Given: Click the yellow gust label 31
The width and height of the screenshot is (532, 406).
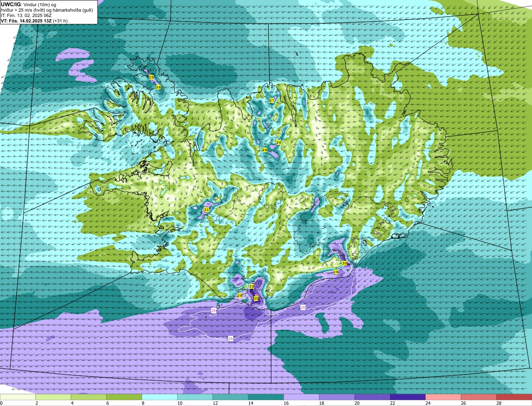Looking at the screenshot, I should click(x=207, y=210).
